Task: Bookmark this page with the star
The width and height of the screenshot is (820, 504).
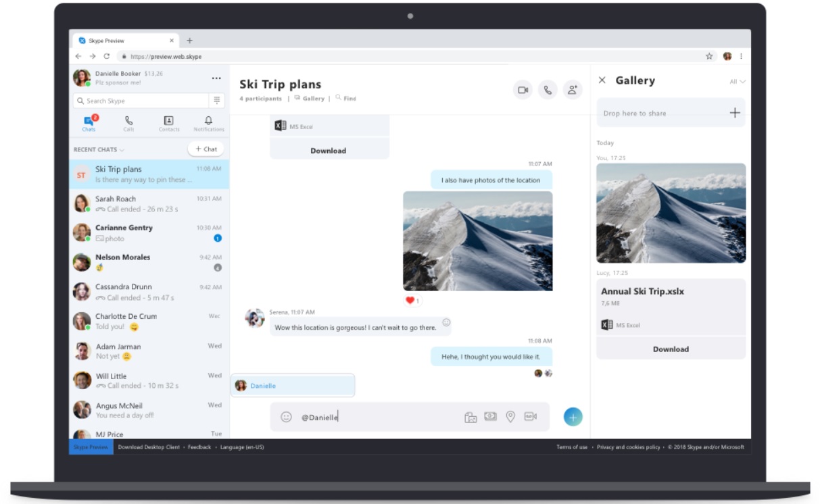Action: pyautogui.click(x=709, y=57)
